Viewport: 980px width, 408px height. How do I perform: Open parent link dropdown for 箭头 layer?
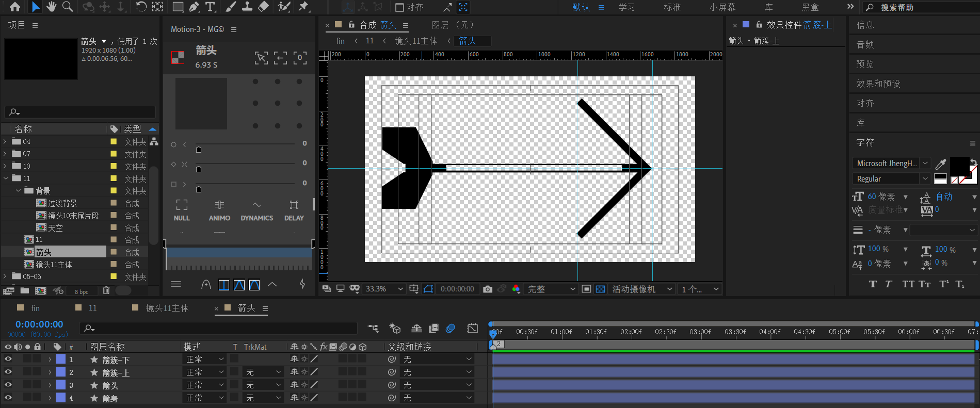pos(437,385)
